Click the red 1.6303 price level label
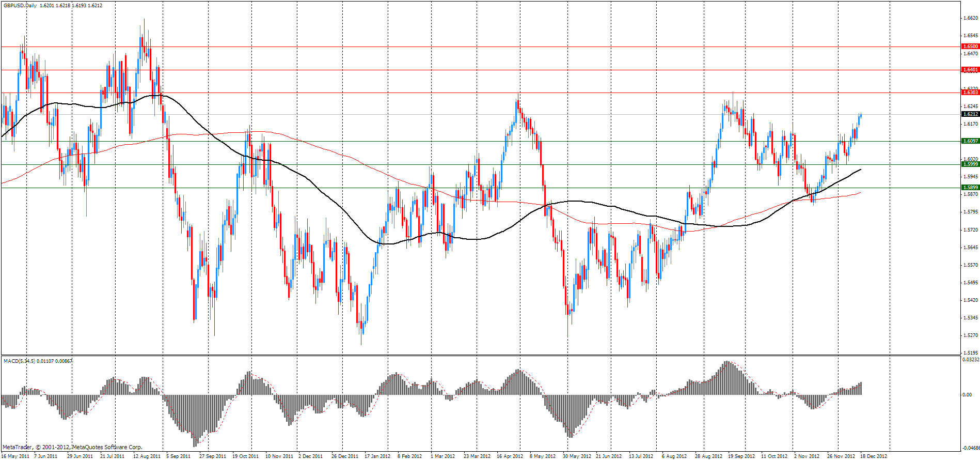 click(x=970, y=93)
